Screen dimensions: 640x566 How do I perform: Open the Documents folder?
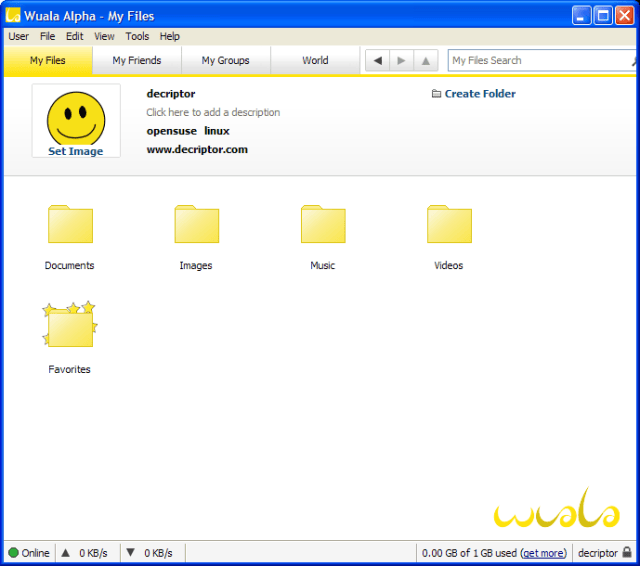70,224
